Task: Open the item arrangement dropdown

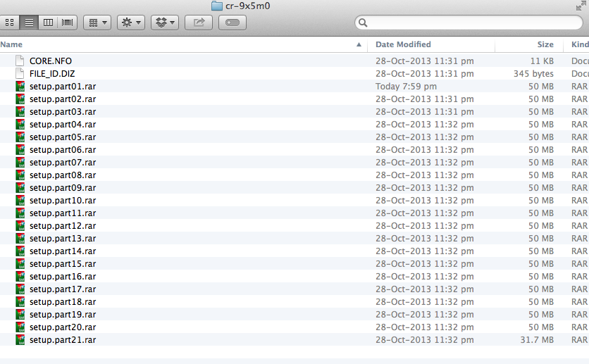Action: (x=97, y=23)
